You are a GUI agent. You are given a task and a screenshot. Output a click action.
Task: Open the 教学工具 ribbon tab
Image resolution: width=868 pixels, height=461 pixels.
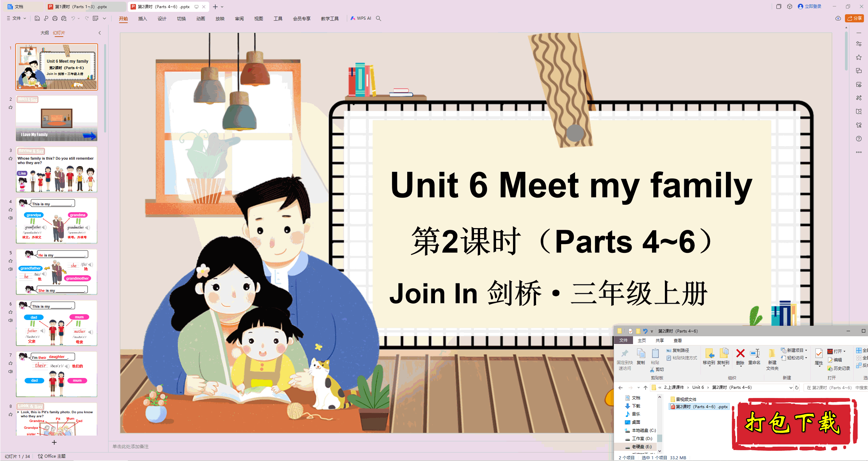[330, 19]
